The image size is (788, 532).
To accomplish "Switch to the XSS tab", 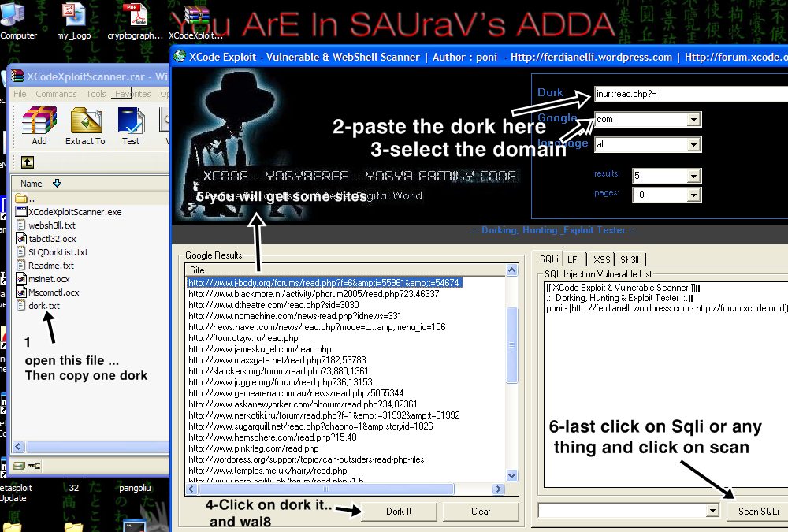I will coord(601,259).
